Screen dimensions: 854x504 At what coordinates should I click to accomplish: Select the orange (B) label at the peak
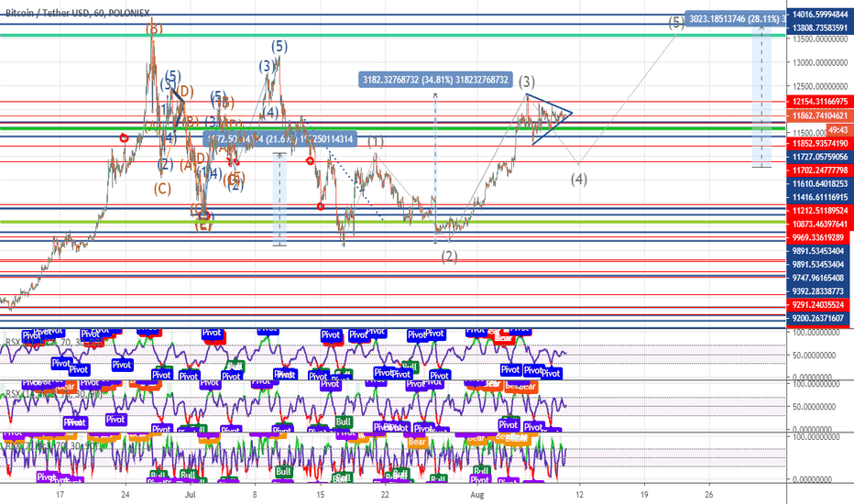click(154, 27)
